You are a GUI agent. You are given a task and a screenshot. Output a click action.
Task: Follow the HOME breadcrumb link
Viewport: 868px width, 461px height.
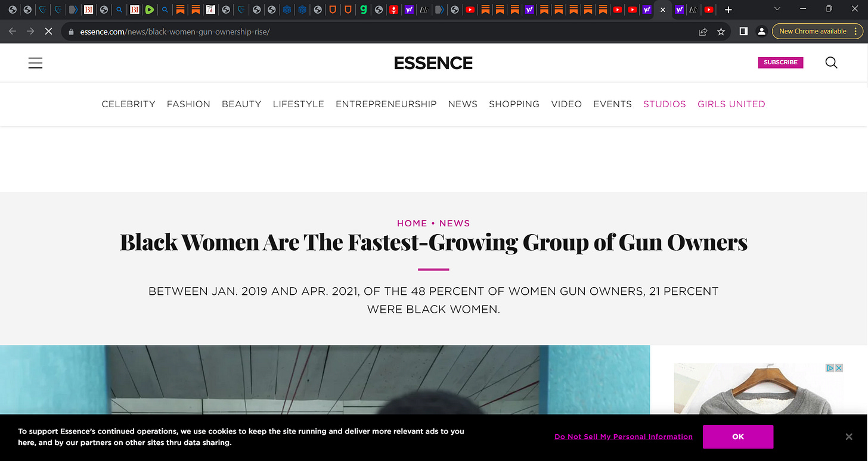(412, 223)
